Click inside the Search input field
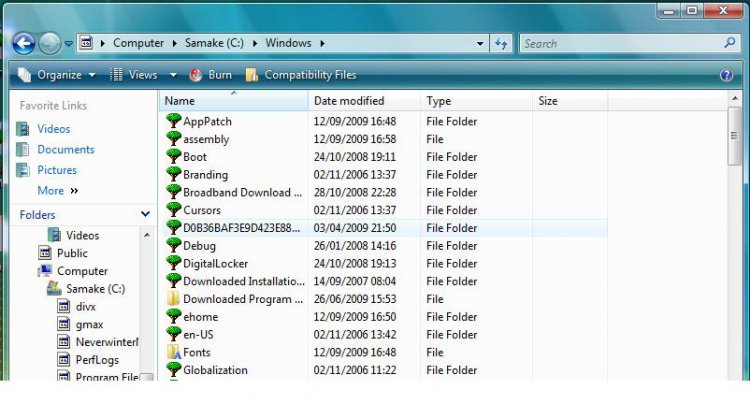750x404 pixels. click(x=620, y=43)
